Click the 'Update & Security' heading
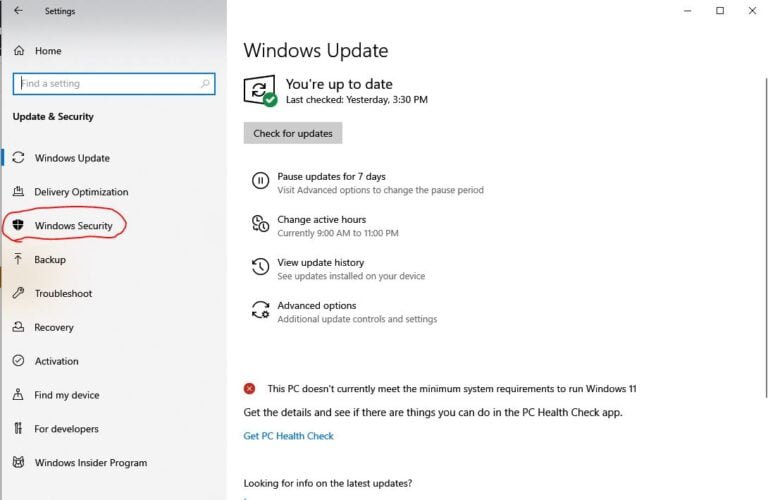 tap(53, 117)
